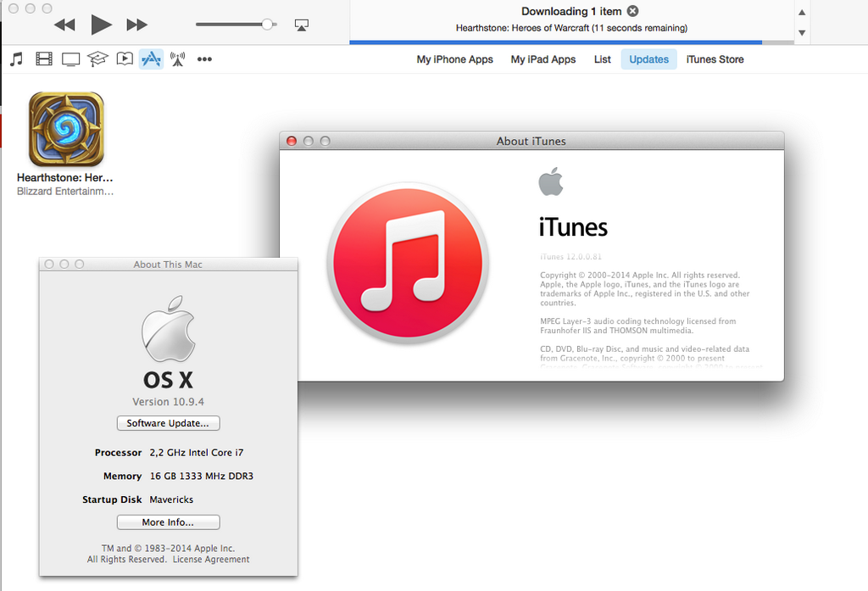This screenshot has width=868, height=591.
Task: Open the License Agreement link
Action: 211,560
